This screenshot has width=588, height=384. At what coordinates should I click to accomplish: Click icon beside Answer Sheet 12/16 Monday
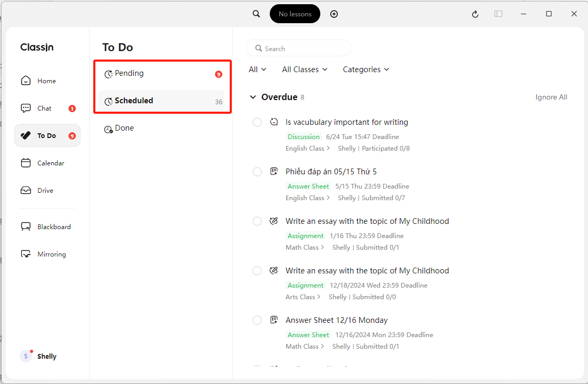point(274,320)
